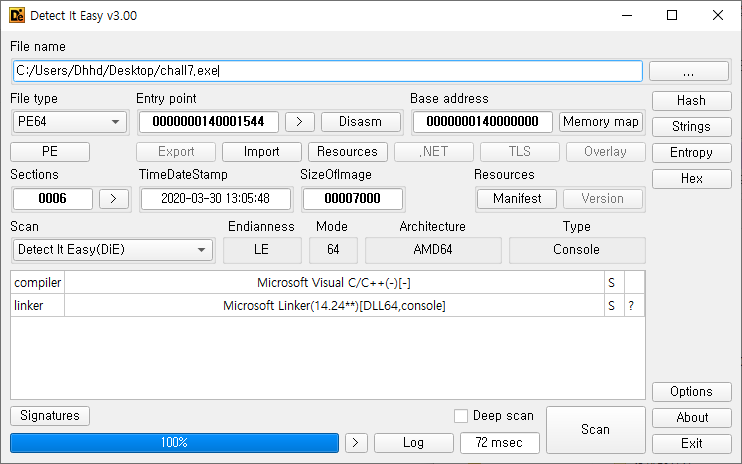Click the Detect It Easy title bar icon
Viewport: 742px width, 464px height.
pyautogui.click(x=17, y=16)
